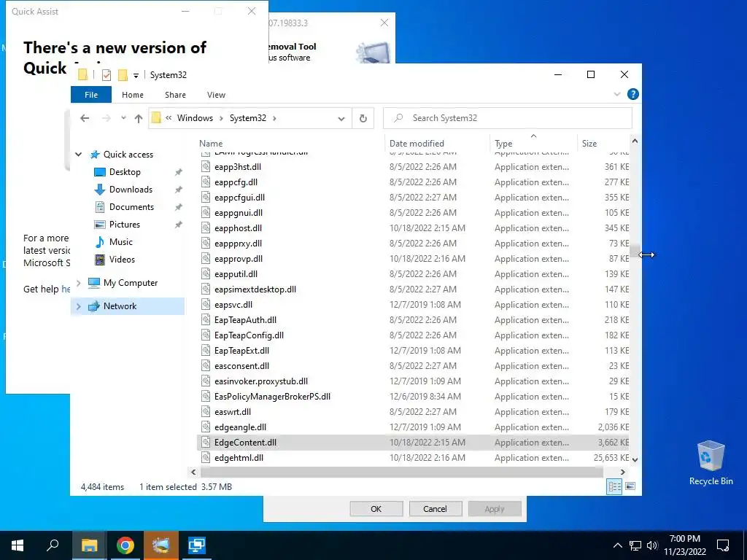747x560 pixels.
Task: Sort by the Type column header
Action: coord(503,144)
